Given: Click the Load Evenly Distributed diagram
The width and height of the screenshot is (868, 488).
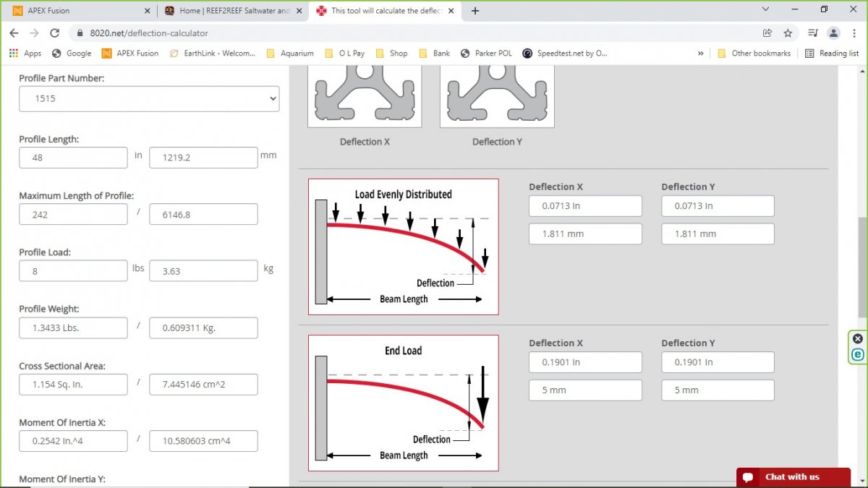Looking at the screenshot, I should tap(404, 247).
